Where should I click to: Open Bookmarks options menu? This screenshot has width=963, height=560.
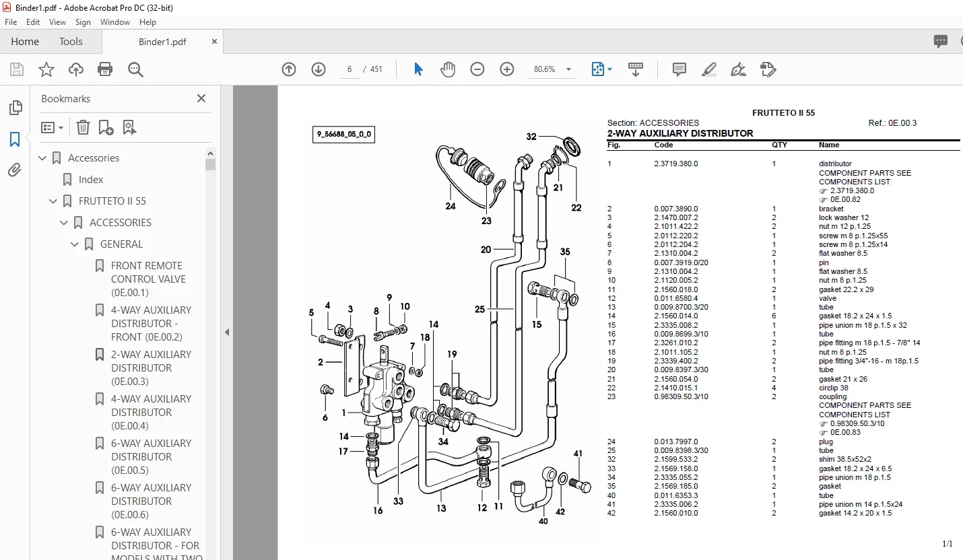52,127
